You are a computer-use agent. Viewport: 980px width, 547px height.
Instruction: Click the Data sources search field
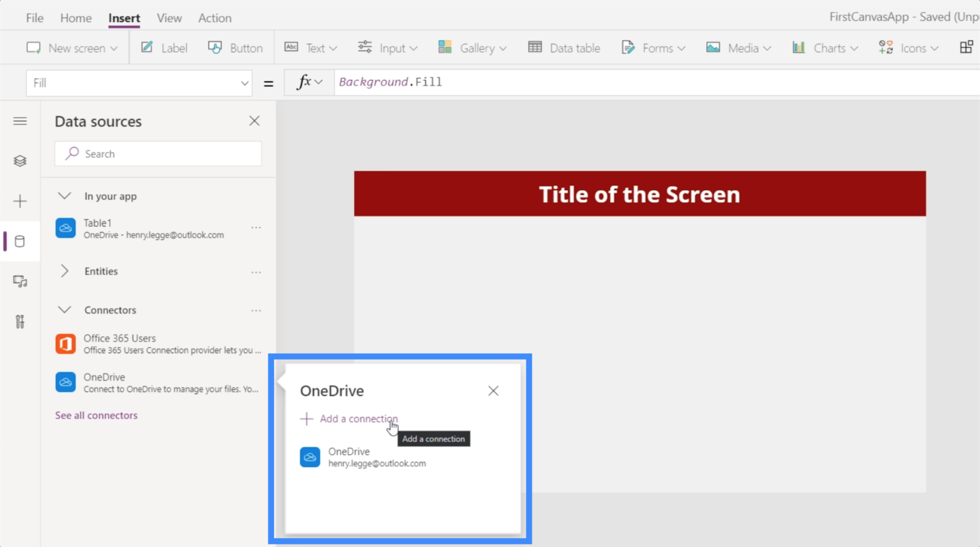click(x=158, y=154)
